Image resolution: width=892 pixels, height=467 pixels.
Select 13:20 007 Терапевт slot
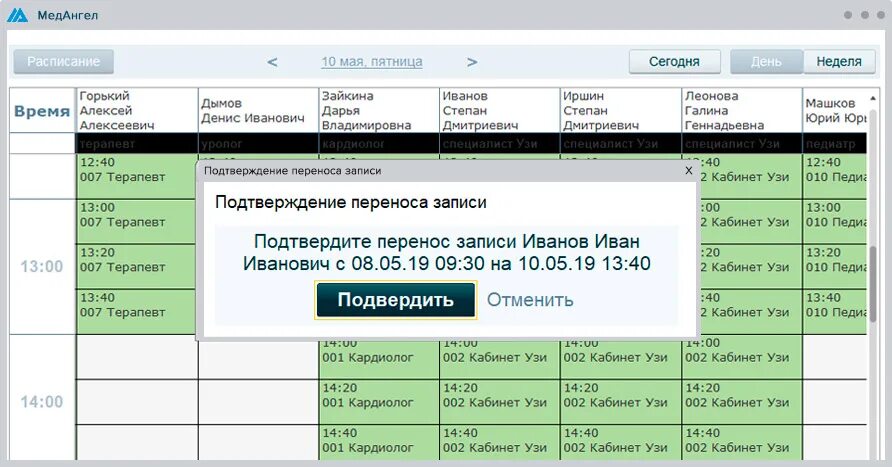click(137, 267)
